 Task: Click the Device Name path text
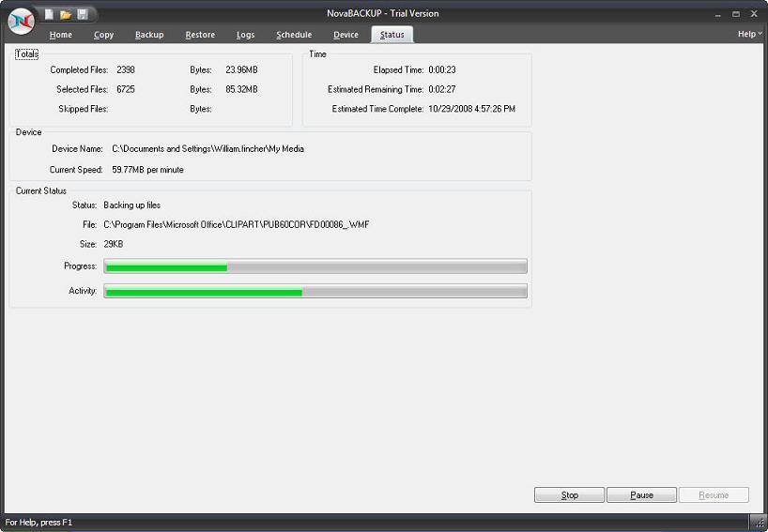pyautogui.click(x=208, y=149)
